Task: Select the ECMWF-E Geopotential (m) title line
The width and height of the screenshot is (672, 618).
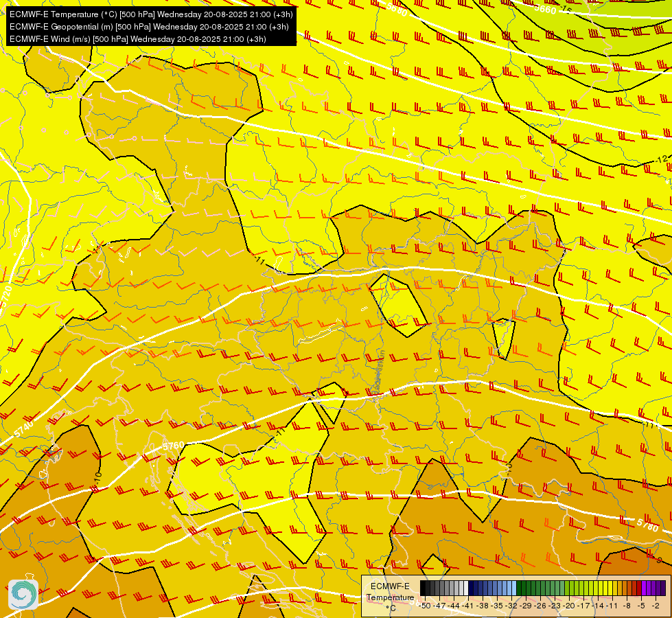Action: pos(149,27)
